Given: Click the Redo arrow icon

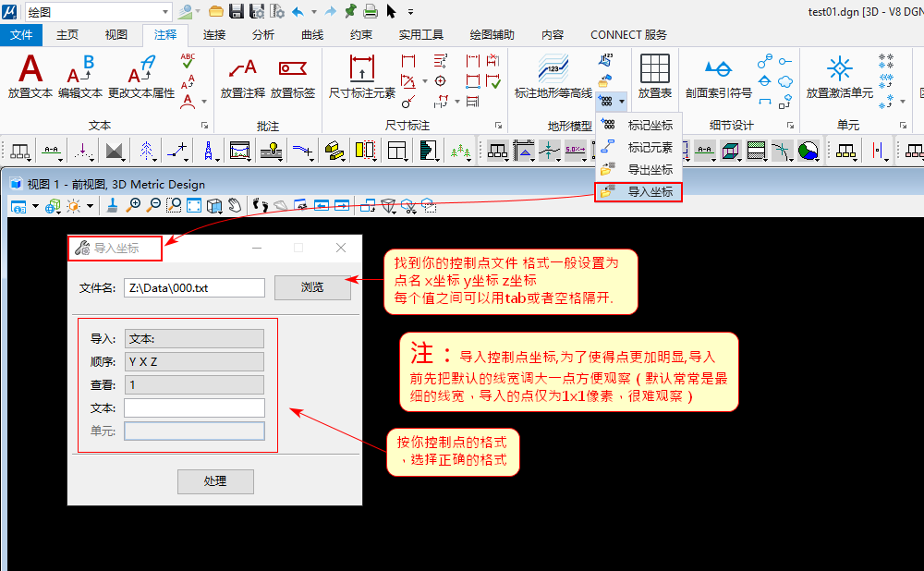Looking at the screenshot, I should pos(331,11).
